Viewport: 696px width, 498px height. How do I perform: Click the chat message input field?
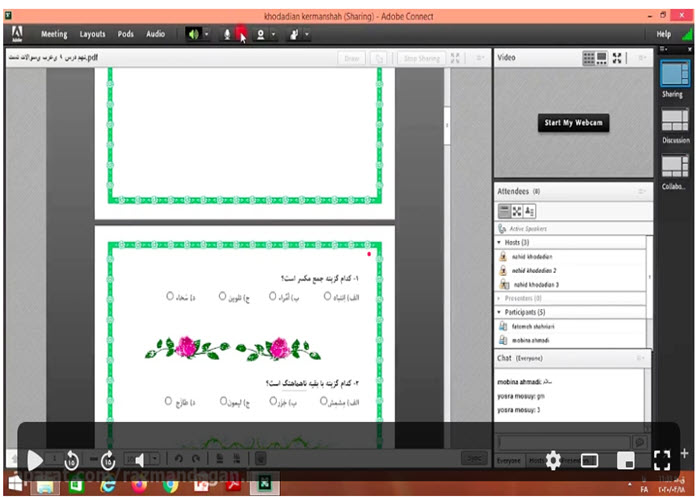click(x=564, y=442)
